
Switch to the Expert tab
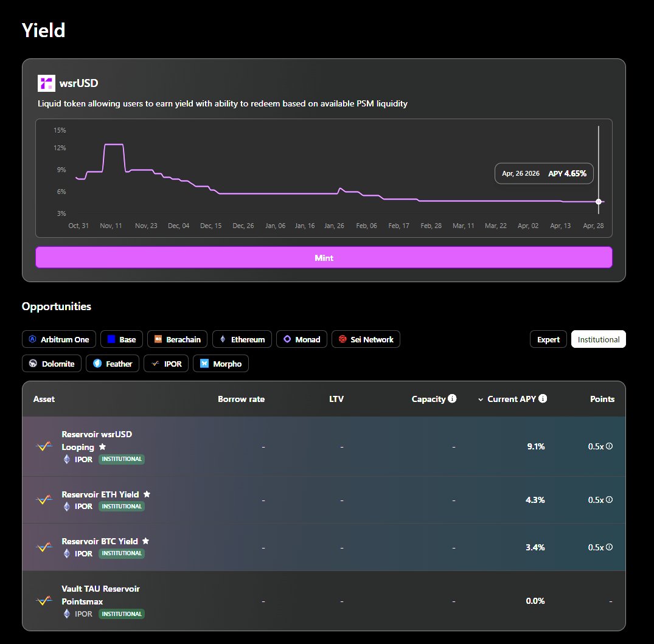(548, 339)
